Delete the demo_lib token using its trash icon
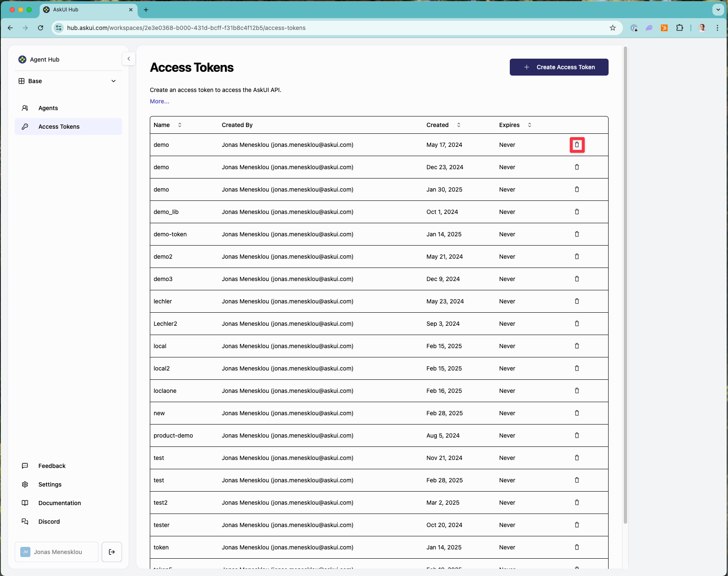Image resolution: width=728 pixels, height=576 pixels. (577, 212)
